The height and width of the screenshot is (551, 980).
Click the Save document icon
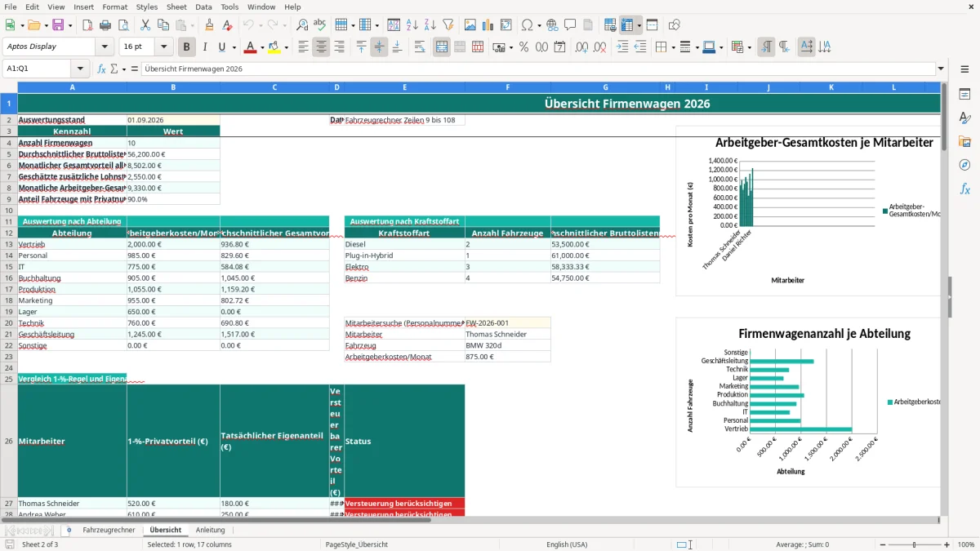[x=58, y=25]
